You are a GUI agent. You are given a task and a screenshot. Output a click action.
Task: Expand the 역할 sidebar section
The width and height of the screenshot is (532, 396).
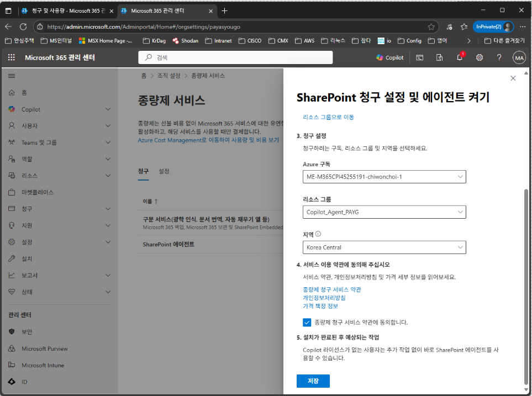[108, 159]
